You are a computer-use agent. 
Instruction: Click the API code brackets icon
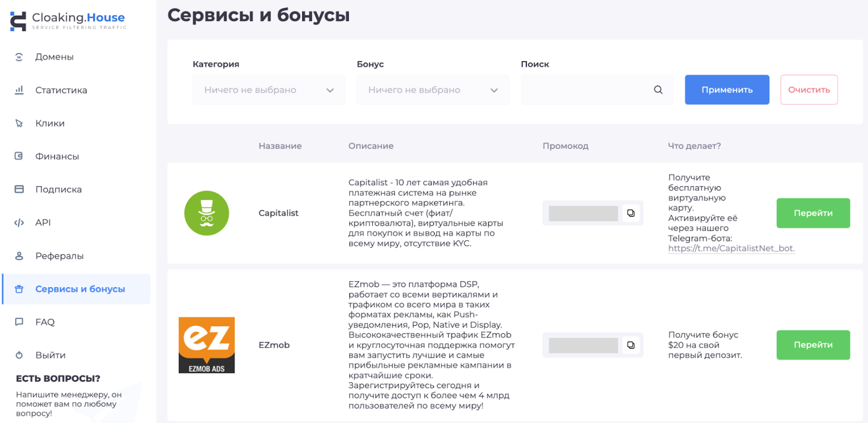tap(19, 223)
